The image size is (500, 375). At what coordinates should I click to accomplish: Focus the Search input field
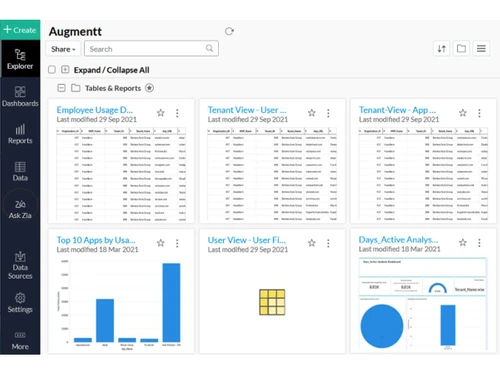coord(151,49)
